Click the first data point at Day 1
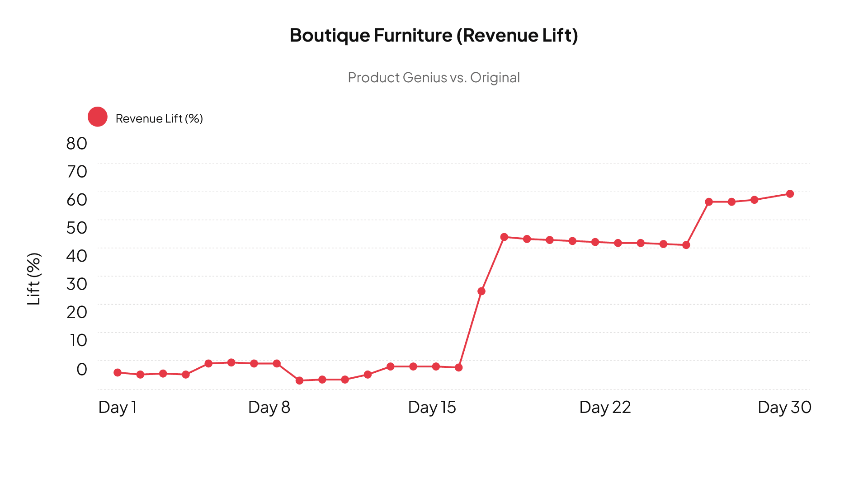The image size is (868, 488). [x=118, y=372]
